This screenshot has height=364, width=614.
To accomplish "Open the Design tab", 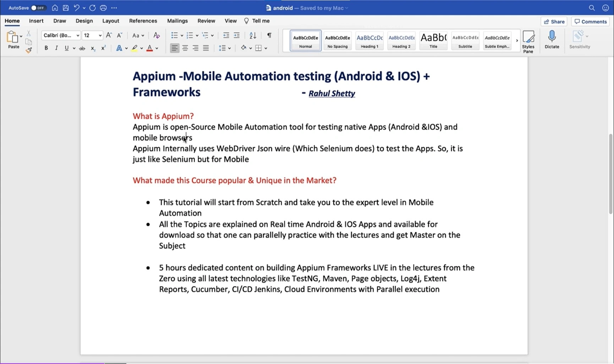I will [x=84, y=21].
